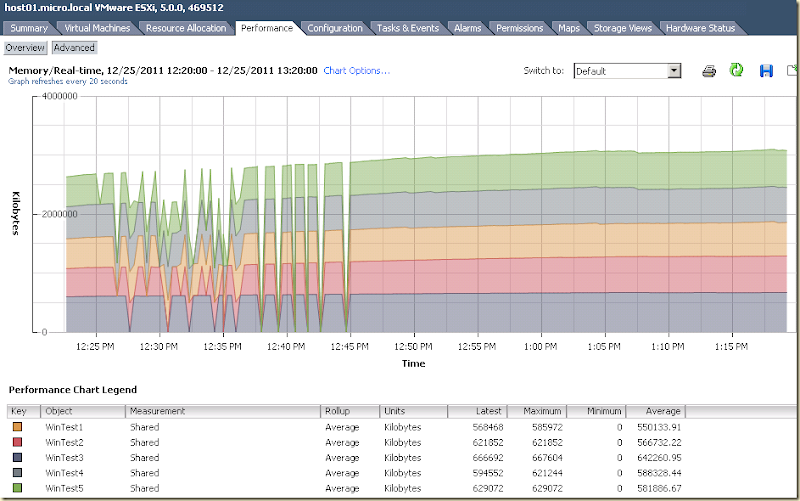
Task: Open the Alarms tab
Action: tap(467, 28)
